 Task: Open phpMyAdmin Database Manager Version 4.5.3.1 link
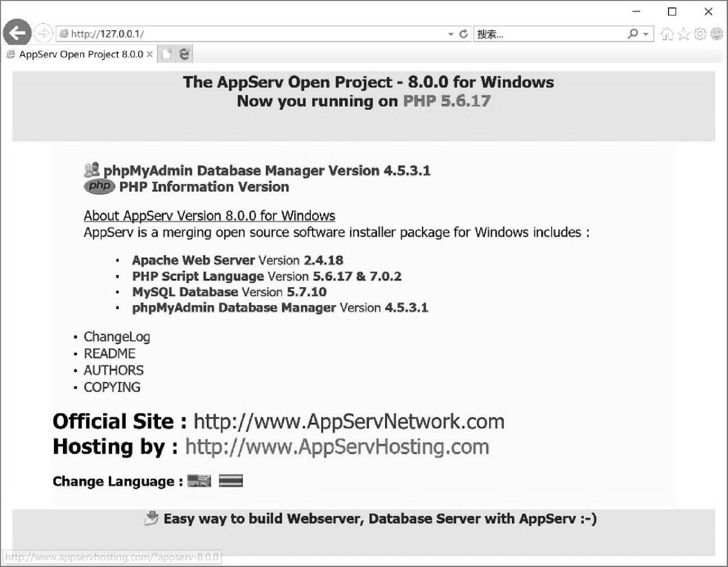point(267,171)
